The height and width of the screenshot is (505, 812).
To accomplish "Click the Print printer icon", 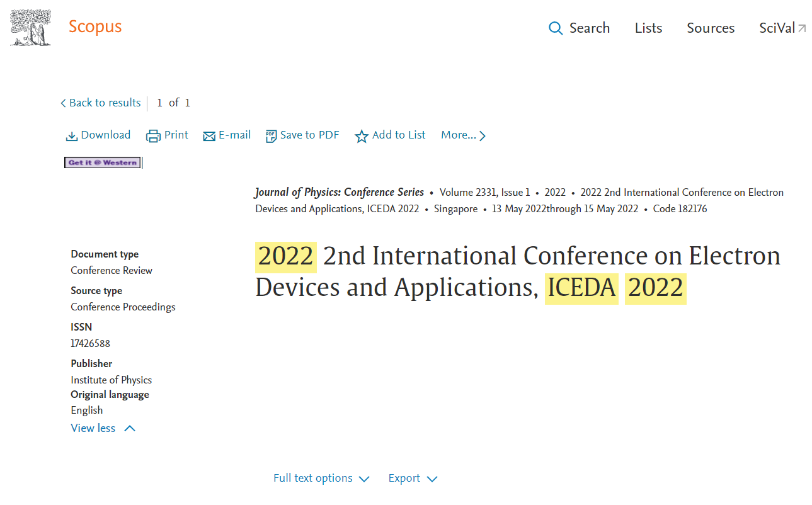I will pos(153,136).
